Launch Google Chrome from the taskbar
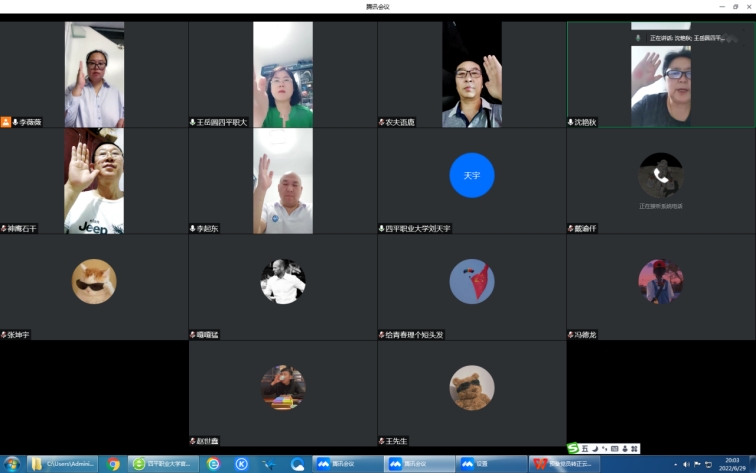756x473 pixels. [113, 464]
